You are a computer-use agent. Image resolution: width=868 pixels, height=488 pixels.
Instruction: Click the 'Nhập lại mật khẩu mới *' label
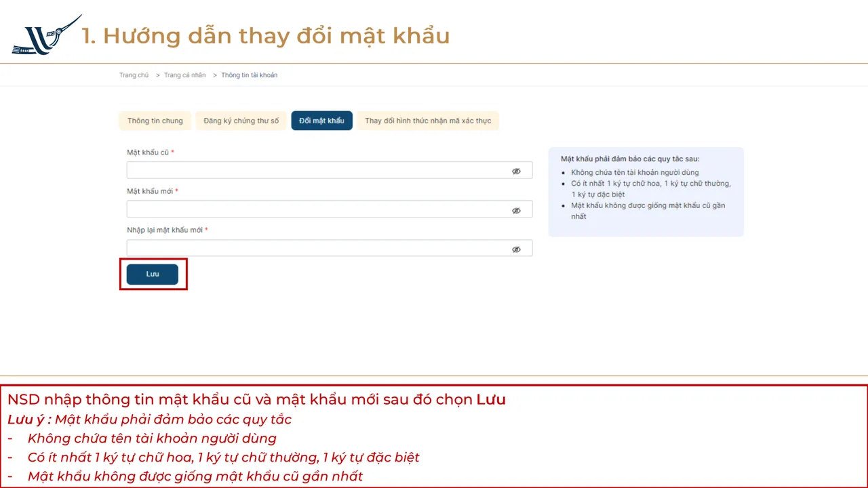[x=167, y=230]
